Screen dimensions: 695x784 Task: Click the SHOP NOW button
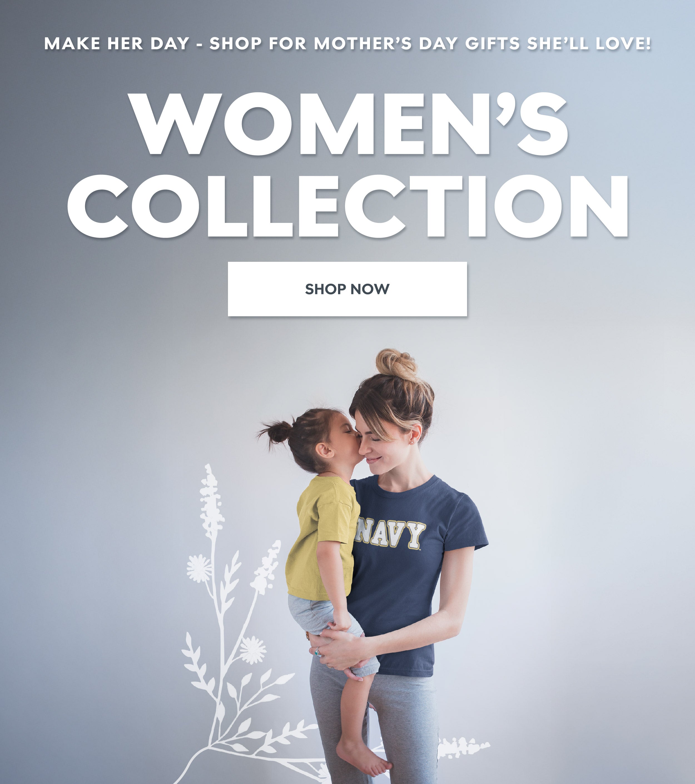tap(347, 289)
